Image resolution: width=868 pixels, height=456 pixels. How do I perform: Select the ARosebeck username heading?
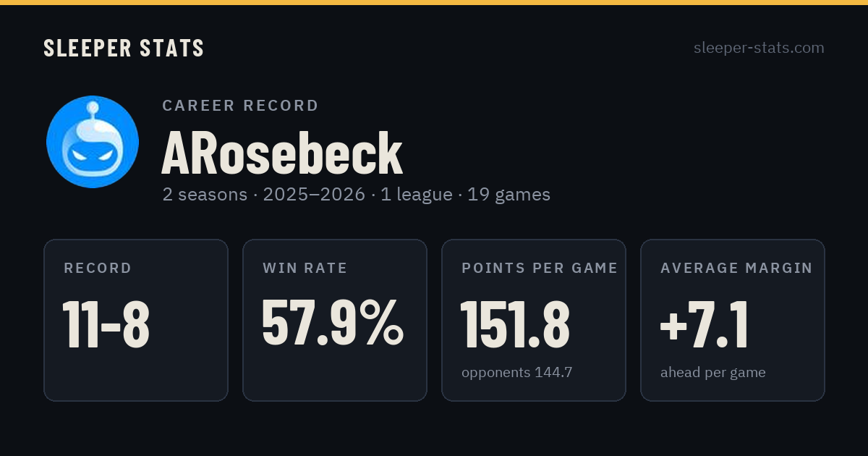(282, 153)
